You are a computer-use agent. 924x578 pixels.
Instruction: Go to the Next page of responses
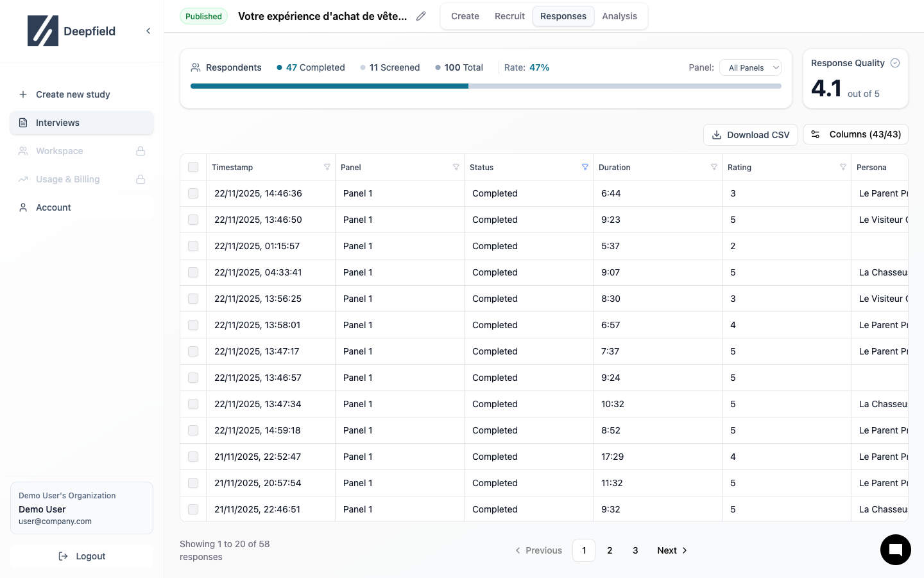[672, 550]
